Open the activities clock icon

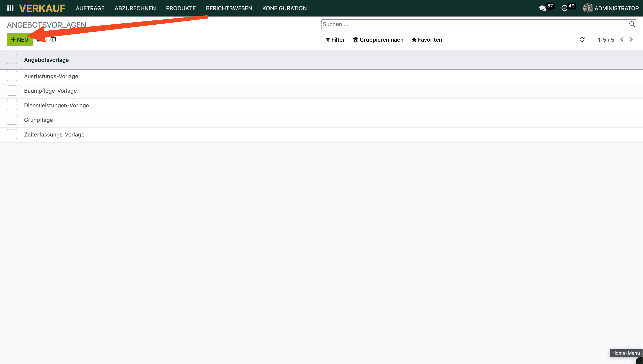pos(564,8)
